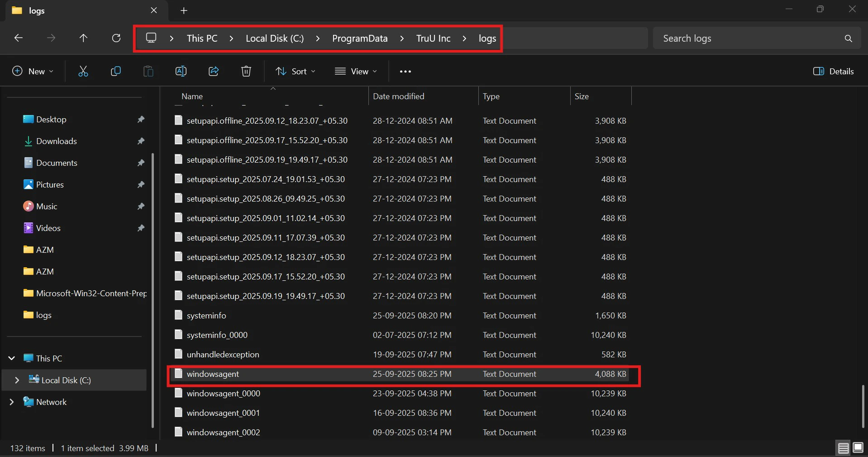Expand the Network tree node
The width and height of the screenshot is (868, 457).
(x=12, y=402)
